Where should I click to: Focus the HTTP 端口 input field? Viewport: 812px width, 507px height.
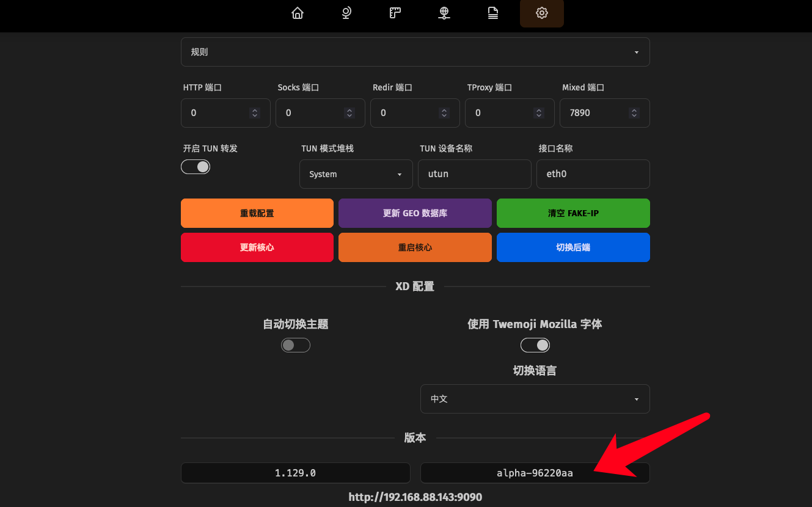(225, 113)
